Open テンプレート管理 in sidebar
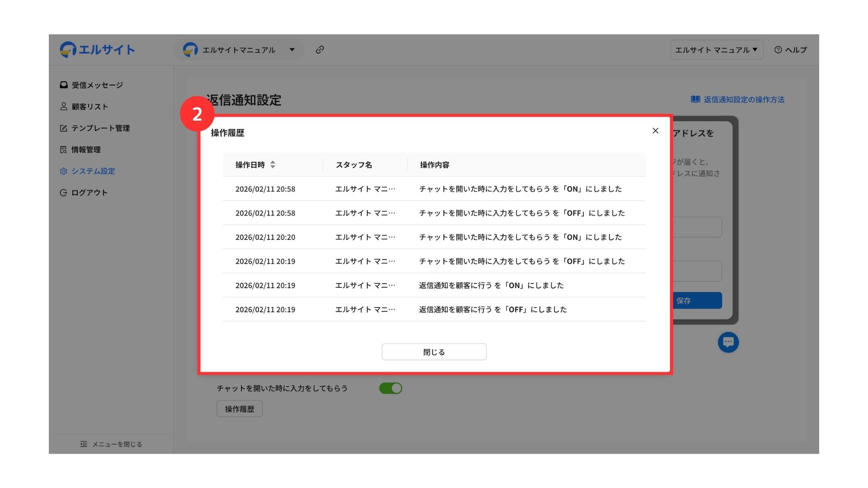The width and height of the screenshot is (868, 488). (100, 128)
